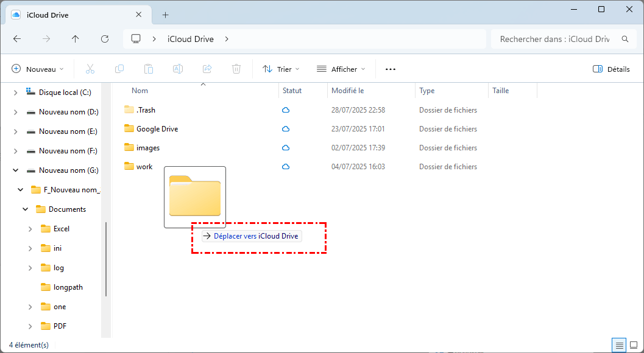The height and width of the screenshot is (353, 644).
Task: Click cloud status icon for images
Action: [286, 148]
